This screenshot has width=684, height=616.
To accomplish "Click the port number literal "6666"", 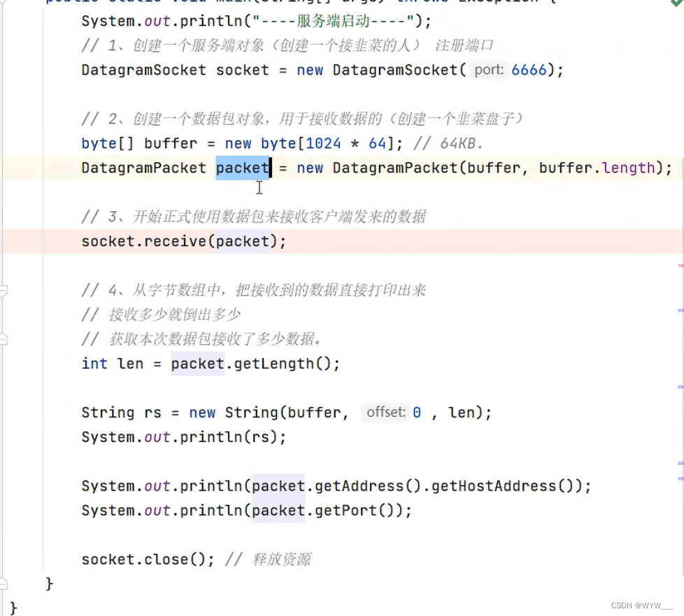I will coord(529,70).
